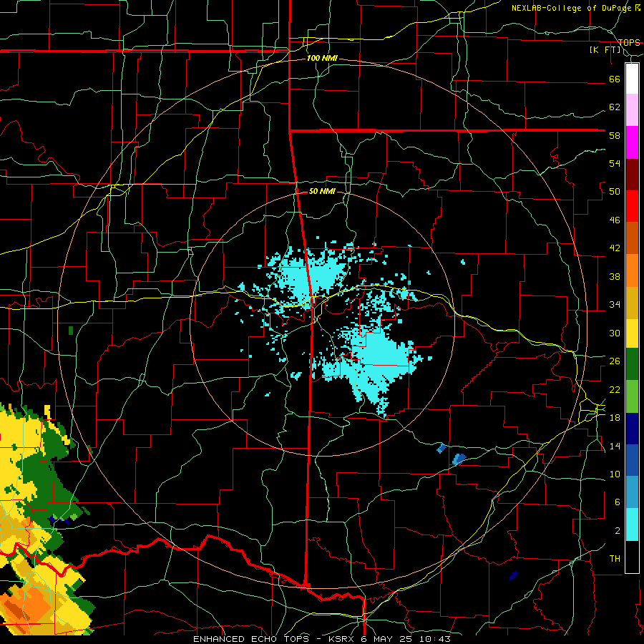Click the ENHANCED ECHO TOPS KSRX caption
Image resolution: width=644 pixels, height=644 pixels.
coord(322,639)
